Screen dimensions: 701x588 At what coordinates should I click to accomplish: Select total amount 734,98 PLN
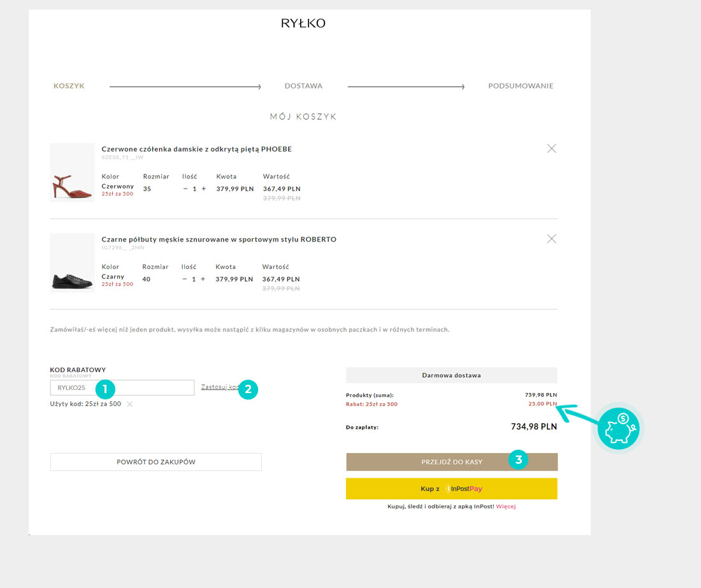tap(534, 427)
